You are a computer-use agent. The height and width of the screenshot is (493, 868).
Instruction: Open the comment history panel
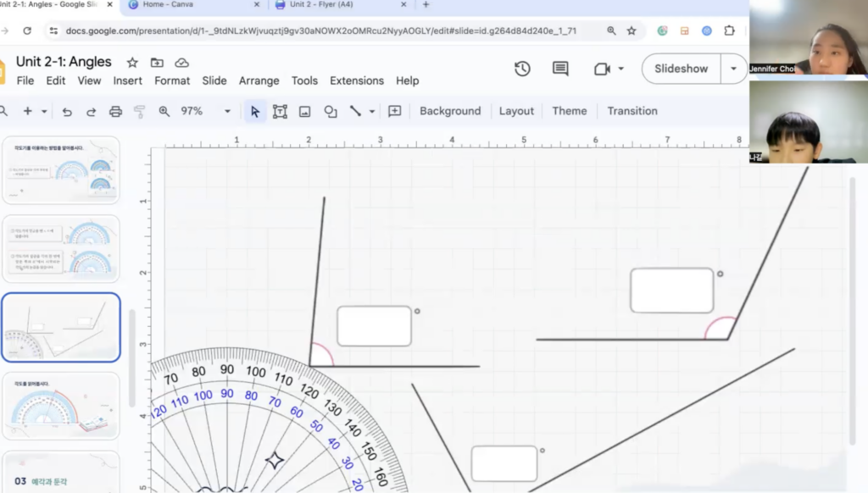tap(560, 69)
